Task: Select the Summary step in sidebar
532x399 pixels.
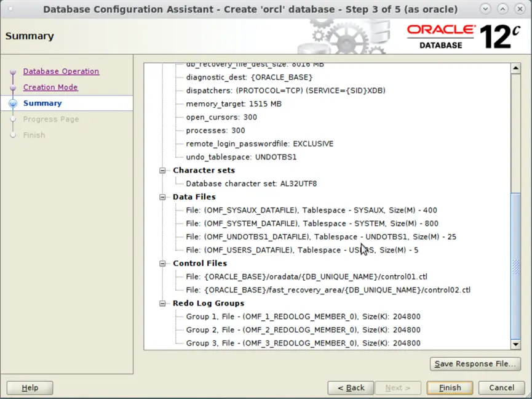Action: 42,103
